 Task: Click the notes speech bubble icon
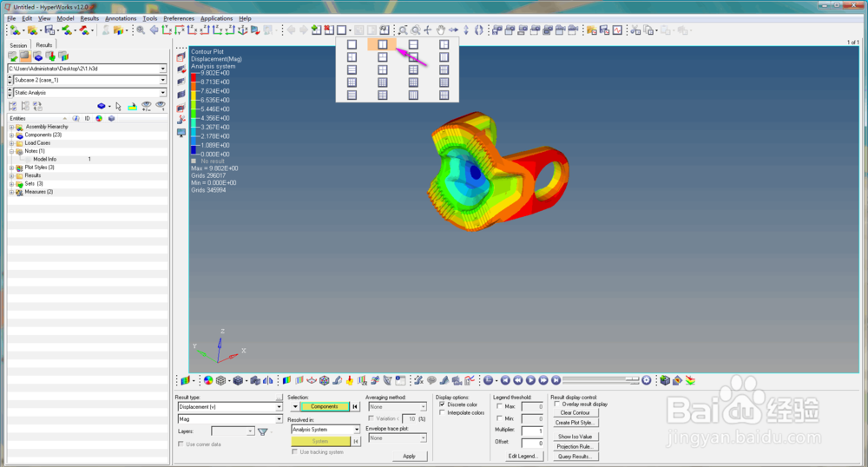(431, 381)
